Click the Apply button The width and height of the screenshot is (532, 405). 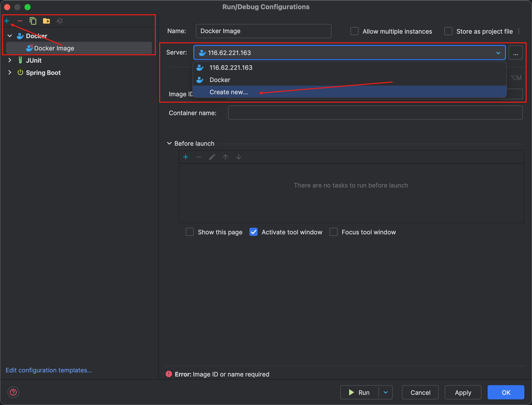463,393
